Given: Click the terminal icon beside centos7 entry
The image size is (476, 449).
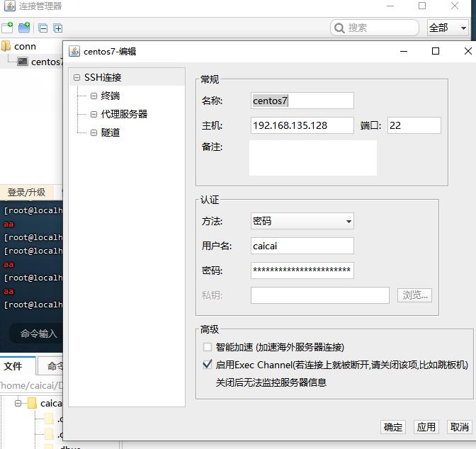Looking at the screenshot, I should (x=23, y=62).
